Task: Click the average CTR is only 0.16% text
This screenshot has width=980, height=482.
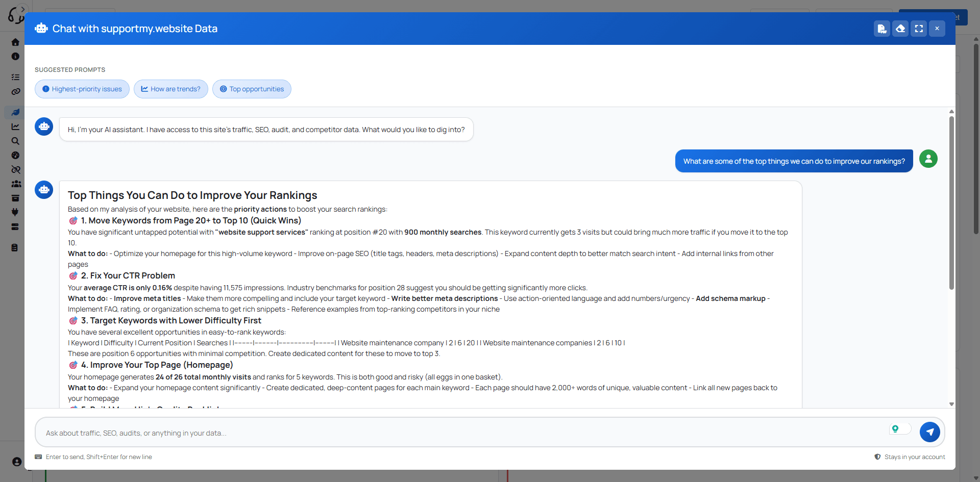Action: [128, 288]
